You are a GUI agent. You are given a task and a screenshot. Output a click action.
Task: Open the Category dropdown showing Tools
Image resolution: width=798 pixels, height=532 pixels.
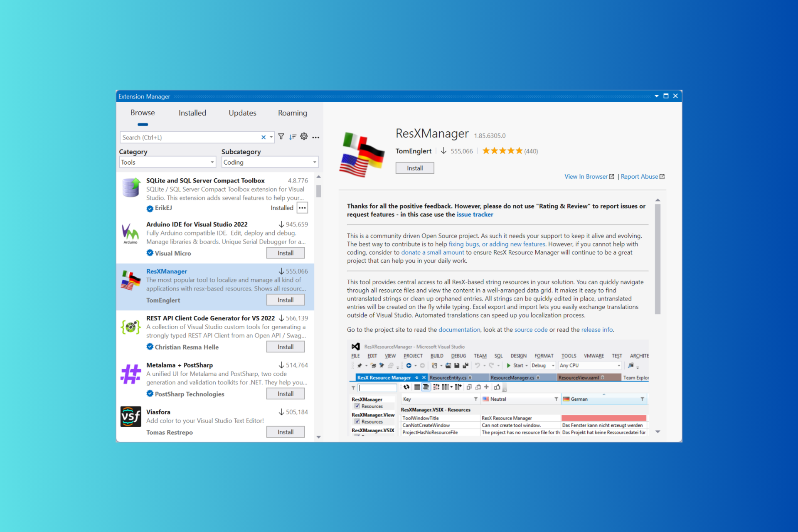167,162
